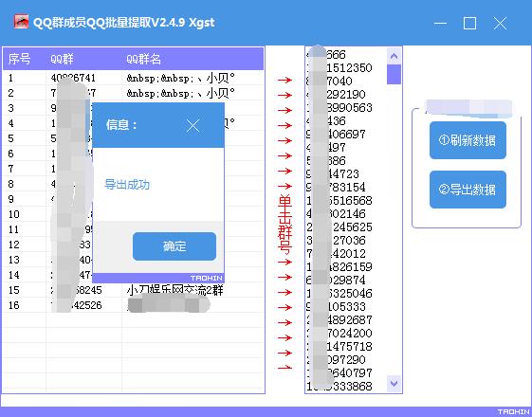532x417 pixels.
Task: Close the 信息 dialog with its X
Action: pos(193,126)
